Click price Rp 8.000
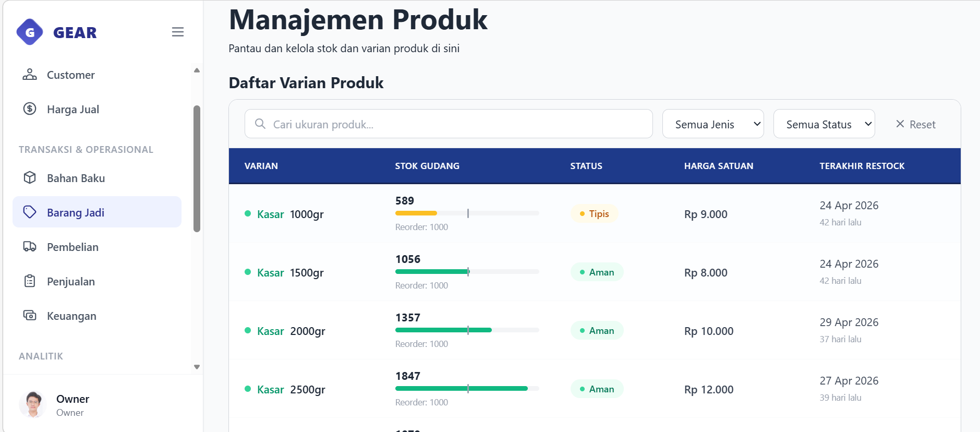 [706, 272]
